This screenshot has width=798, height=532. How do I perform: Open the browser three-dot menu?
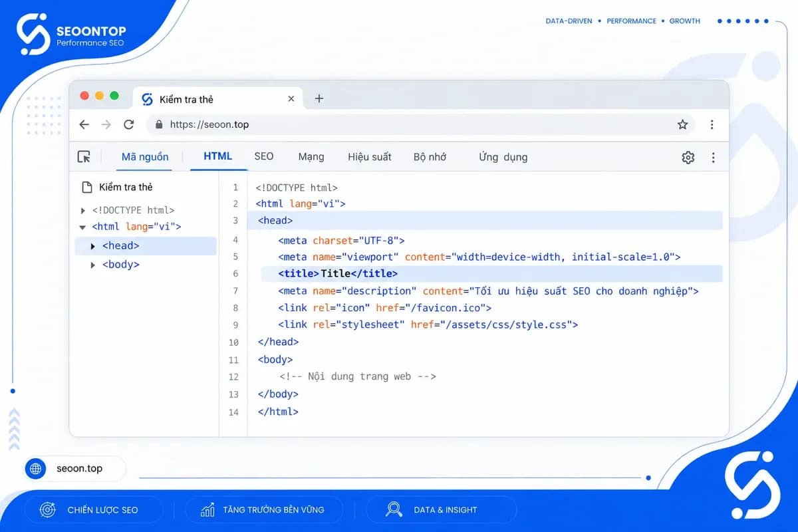(x=712, y=124)
